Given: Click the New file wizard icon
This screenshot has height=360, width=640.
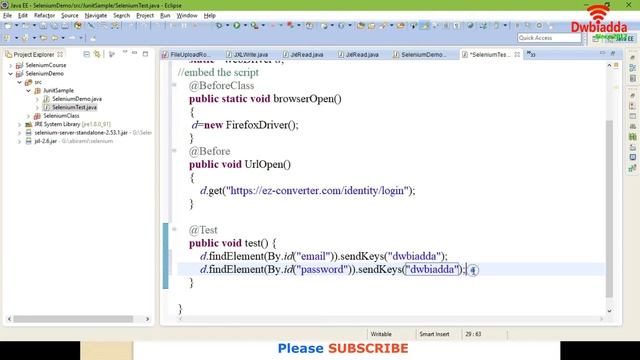Looking at the screenshot, I should point(8,25).
